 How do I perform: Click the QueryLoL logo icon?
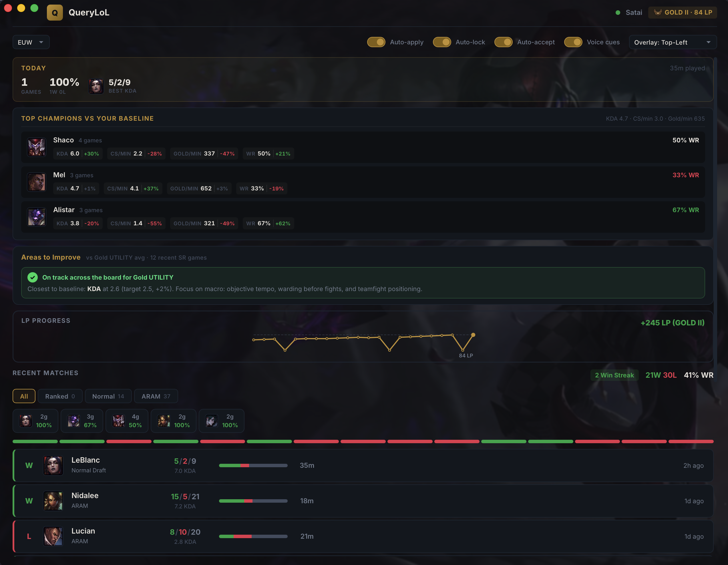[55, 13]
